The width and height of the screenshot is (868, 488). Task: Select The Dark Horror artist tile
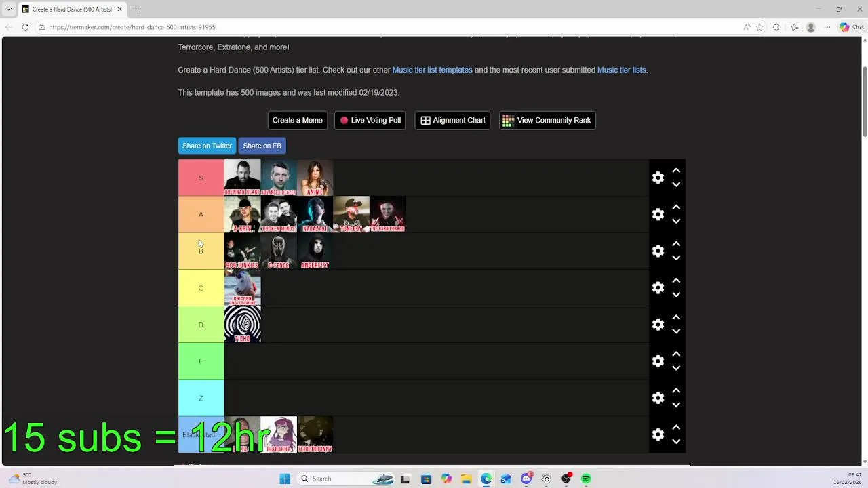tap(387, 214)
